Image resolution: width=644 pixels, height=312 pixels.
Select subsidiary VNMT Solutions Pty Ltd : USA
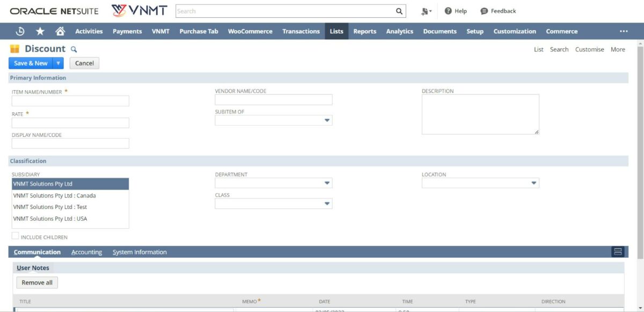[70, 219]
